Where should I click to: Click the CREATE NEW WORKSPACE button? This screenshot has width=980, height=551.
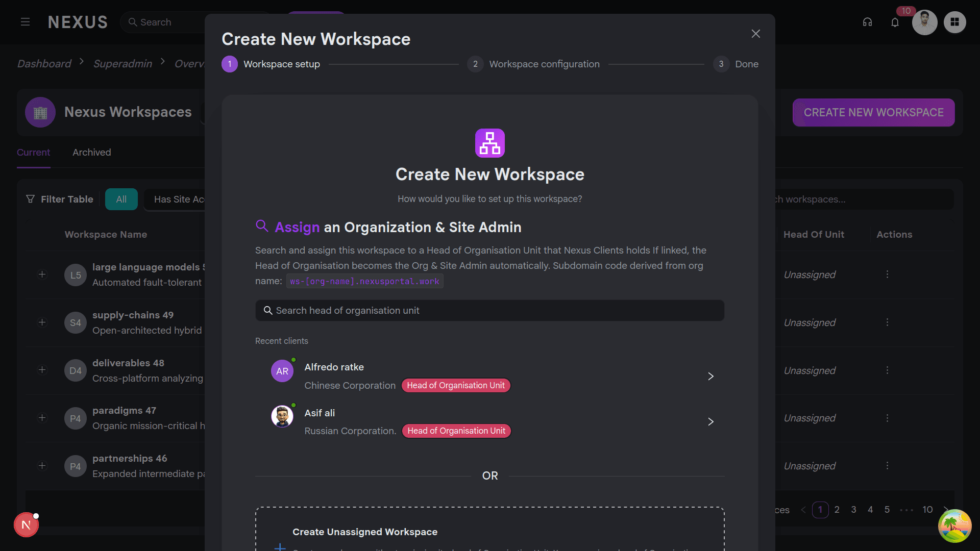click(x=873, y=112)
